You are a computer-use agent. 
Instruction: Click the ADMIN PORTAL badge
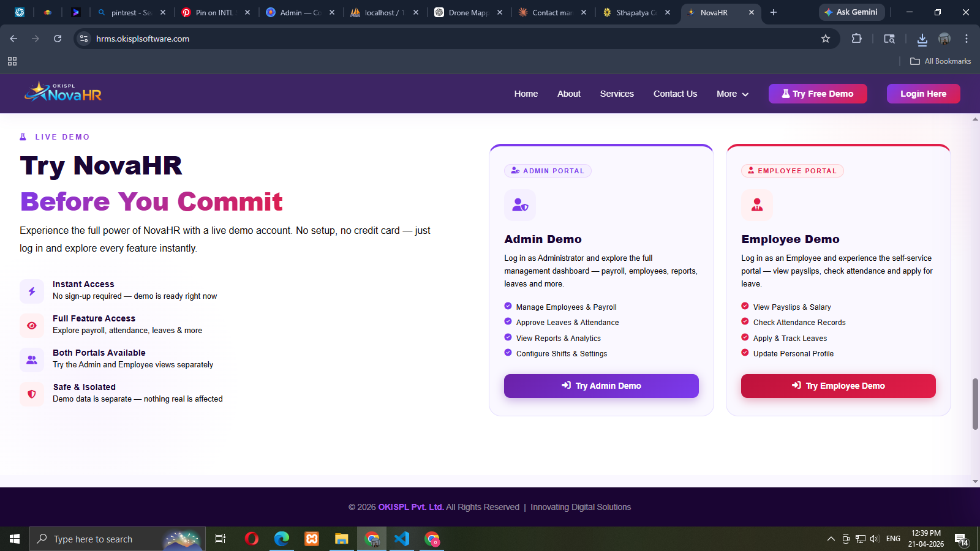[x=548, y=171]
